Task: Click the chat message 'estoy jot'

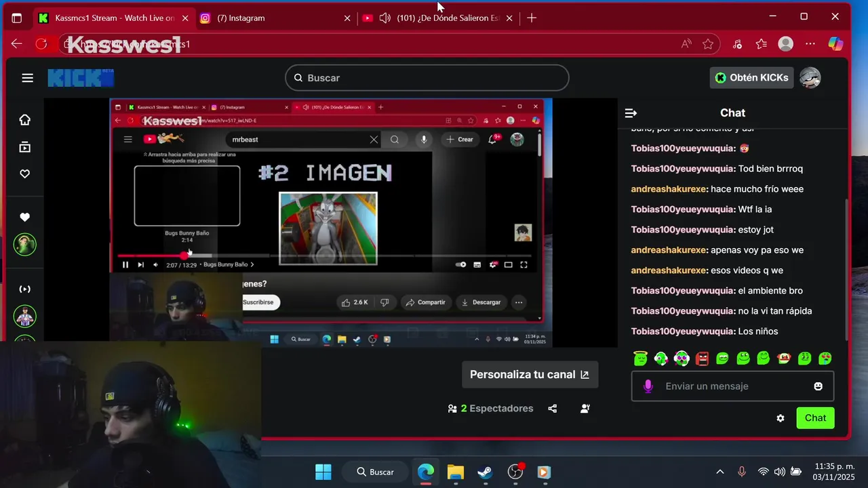Action: [x=755, y=230]
